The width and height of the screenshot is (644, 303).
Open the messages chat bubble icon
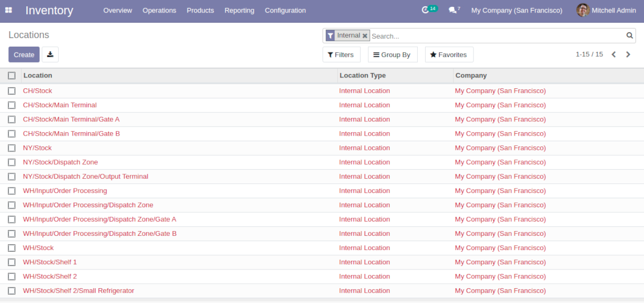coord(453,10)
